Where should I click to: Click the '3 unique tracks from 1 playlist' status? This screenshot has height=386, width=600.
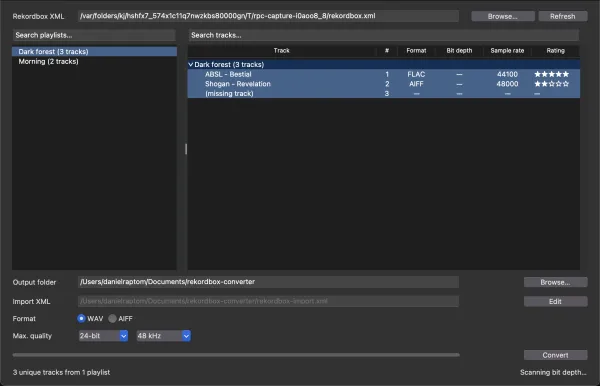click(x=61, y=372)
